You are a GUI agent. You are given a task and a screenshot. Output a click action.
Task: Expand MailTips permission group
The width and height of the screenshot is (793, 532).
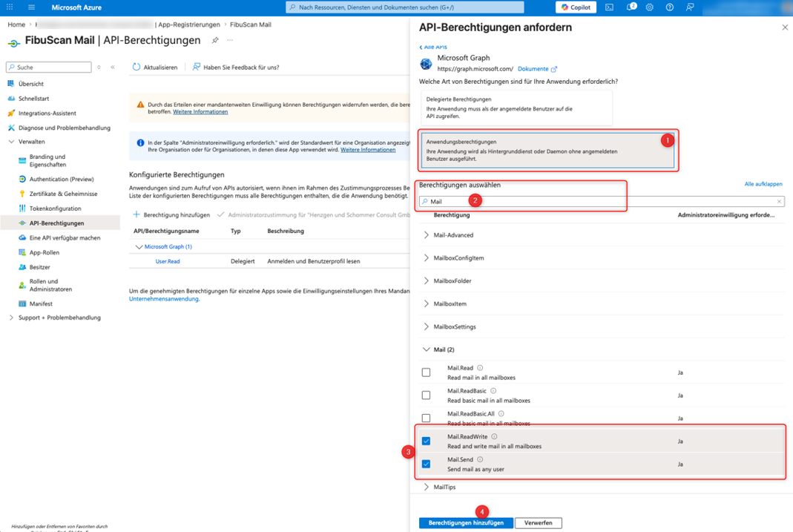click(427, 487)
